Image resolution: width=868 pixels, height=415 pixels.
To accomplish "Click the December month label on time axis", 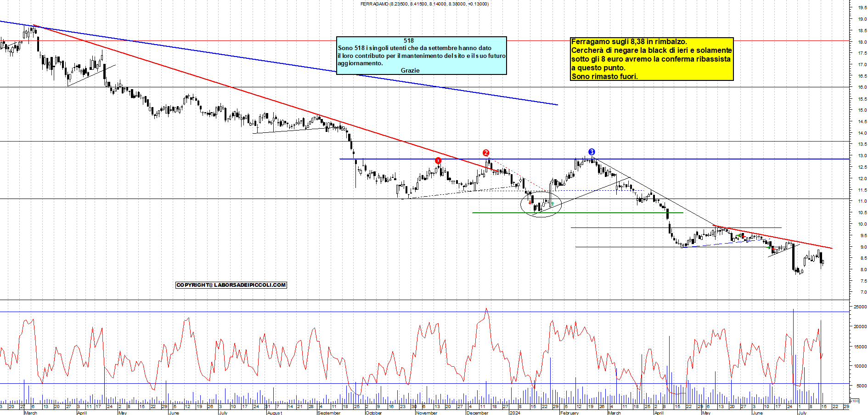I will 477,413.
